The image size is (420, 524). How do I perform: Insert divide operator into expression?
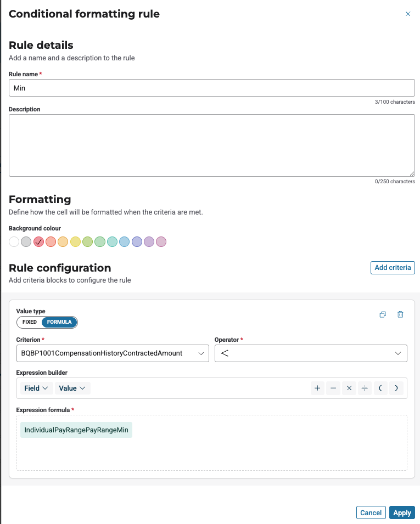coord(364,388)
